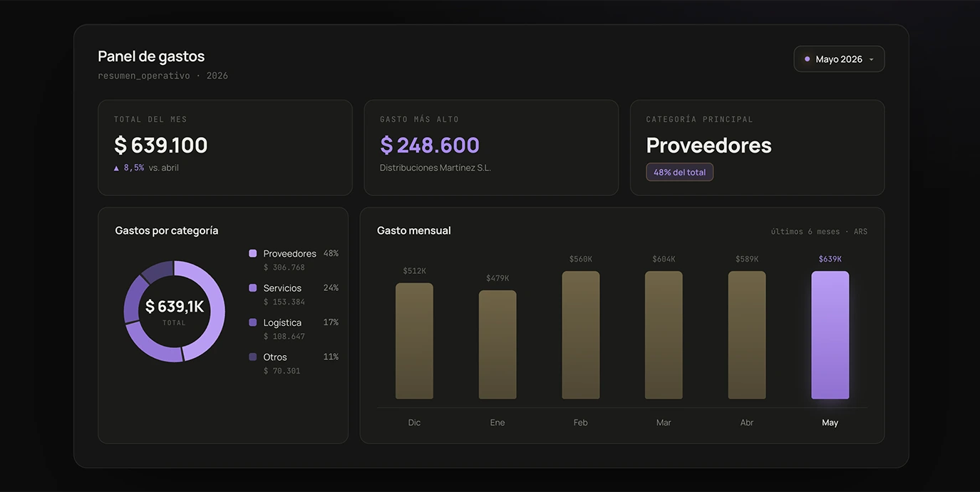This screenshot has height=492, width=980.
Task: Click the 48% del total badge
Action: [679, 172]
